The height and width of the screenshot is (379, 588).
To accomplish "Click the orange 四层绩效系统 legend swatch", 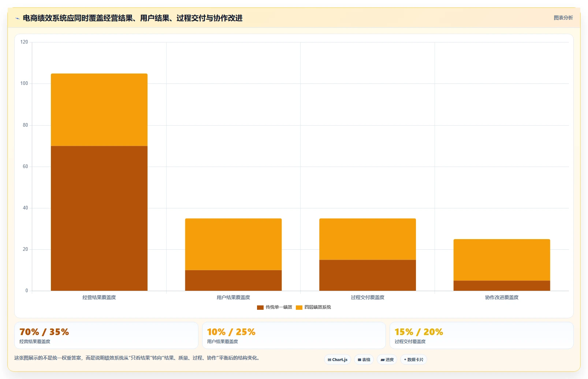I will click(299, 308).
